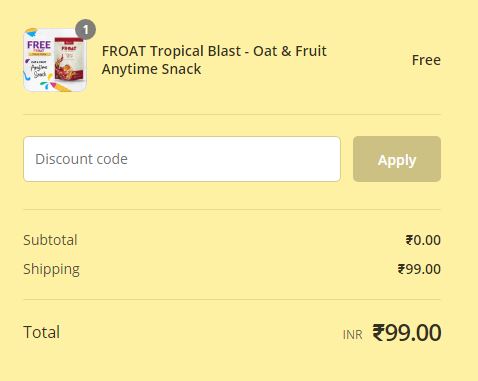
Task: Click the ₹99.00 shipping amount
Action: tap(419, 269)
